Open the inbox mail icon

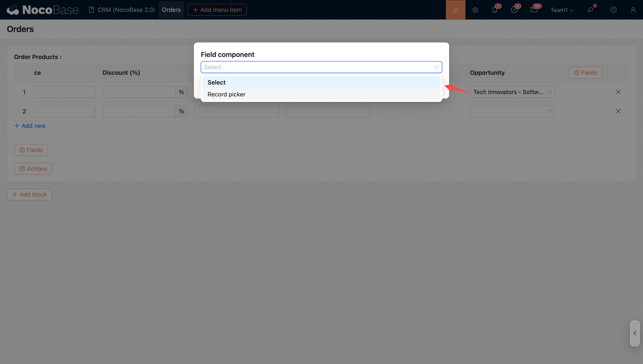tap(534, 10)
